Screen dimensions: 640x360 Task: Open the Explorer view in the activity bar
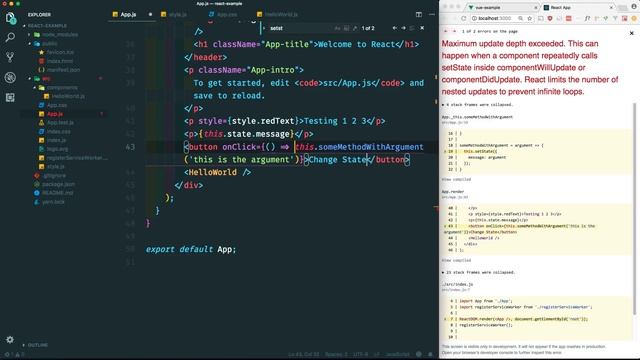pos(10,18)
